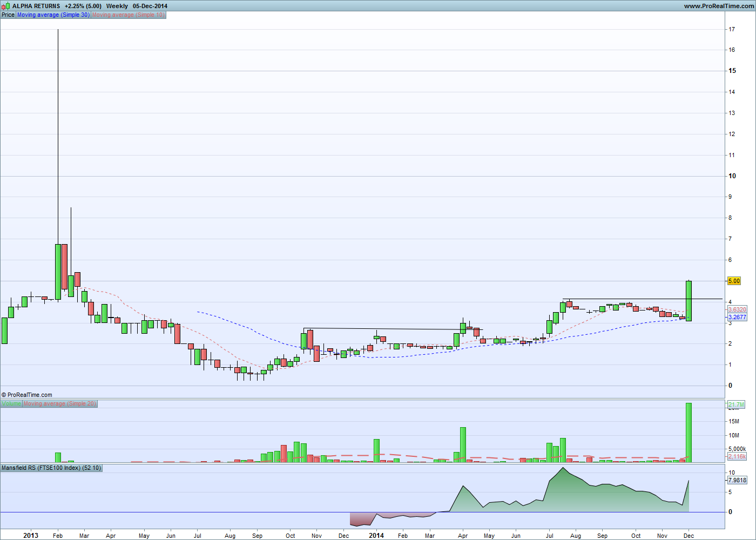Click the Volume indicator label

(x=11, y=403)
